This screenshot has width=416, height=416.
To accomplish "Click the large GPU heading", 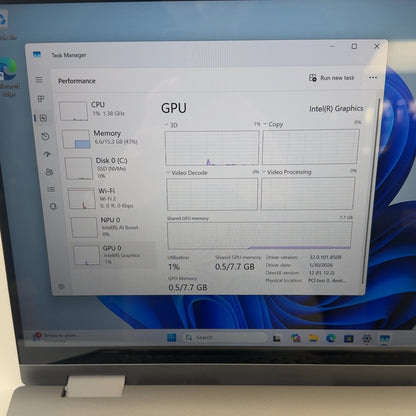I will (x=174, y=108).
